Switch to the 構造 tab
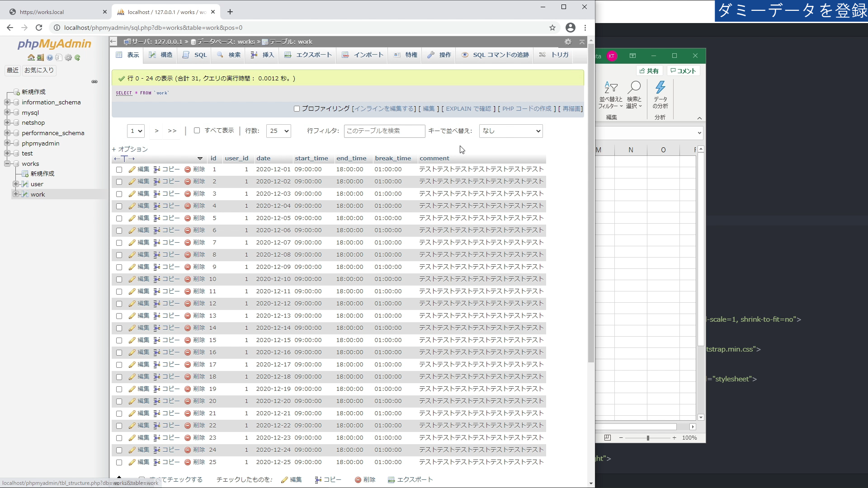This screenshot has height=488, width=868. (161, 55)
